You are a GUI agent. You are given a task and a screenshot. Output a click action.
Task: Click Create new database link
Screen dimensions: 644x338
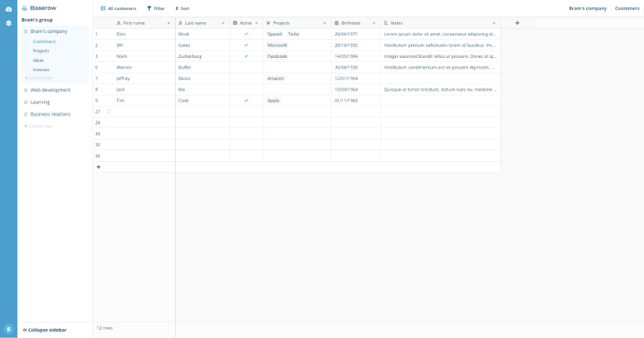[x=38, y=126]
